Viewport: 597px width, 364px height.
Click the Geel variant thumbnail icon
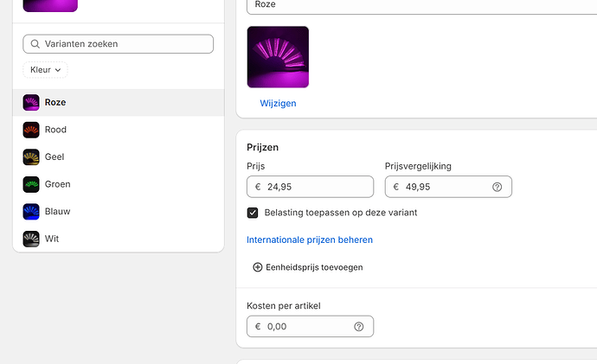click(x=31, y=157)
